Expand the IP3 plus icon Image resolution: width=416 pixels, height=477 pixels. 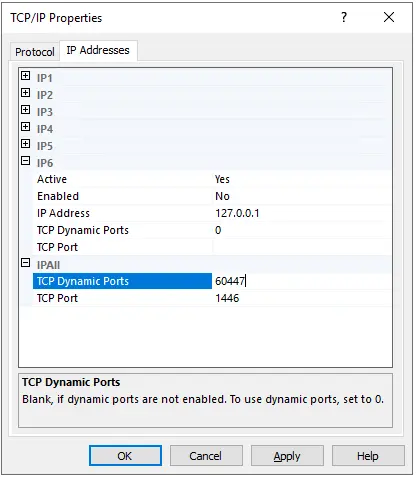click(25, 110)
